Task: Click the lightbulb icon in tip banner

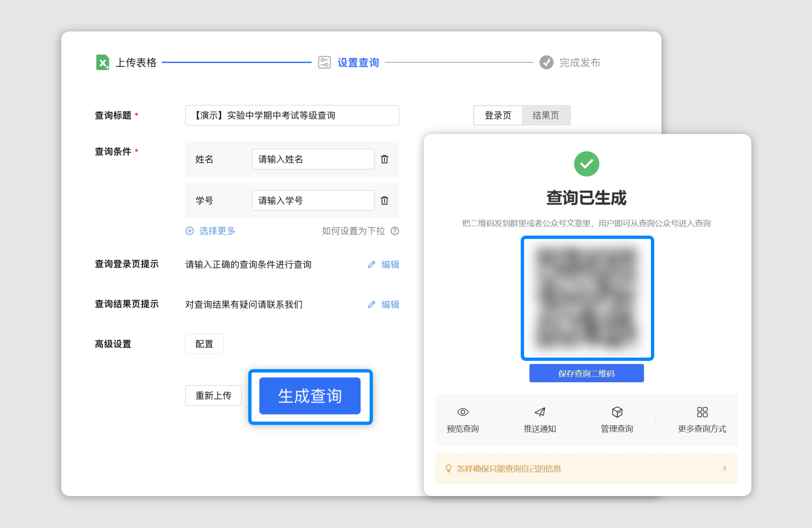Action: click(448, 468)
